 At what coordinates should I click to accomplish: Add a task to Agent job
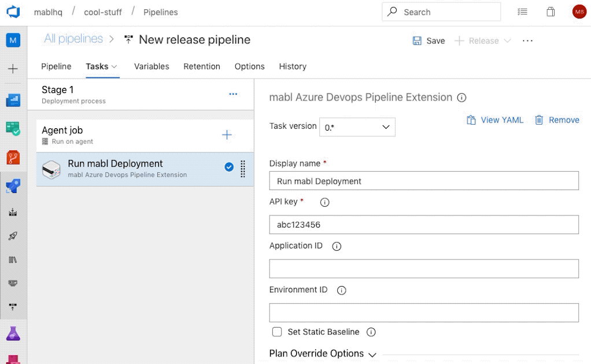point(227,135)
